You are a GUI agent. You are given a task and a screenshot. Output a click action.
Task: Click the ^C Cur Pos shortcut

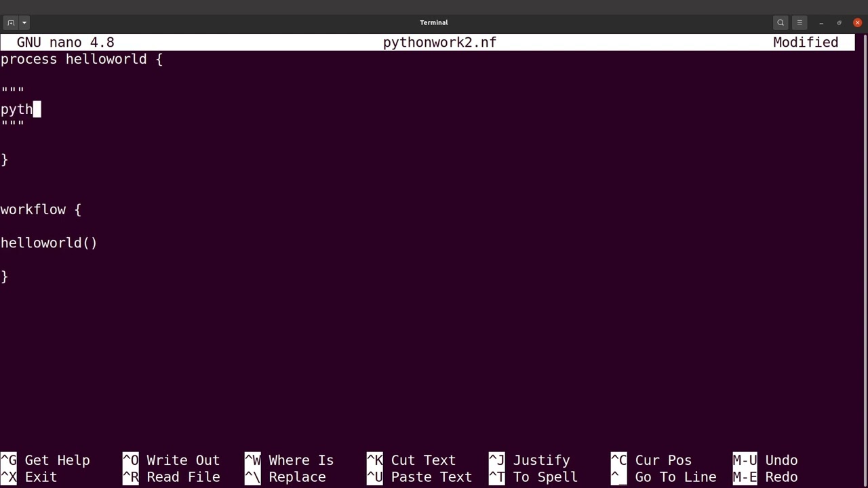(651, 460)
